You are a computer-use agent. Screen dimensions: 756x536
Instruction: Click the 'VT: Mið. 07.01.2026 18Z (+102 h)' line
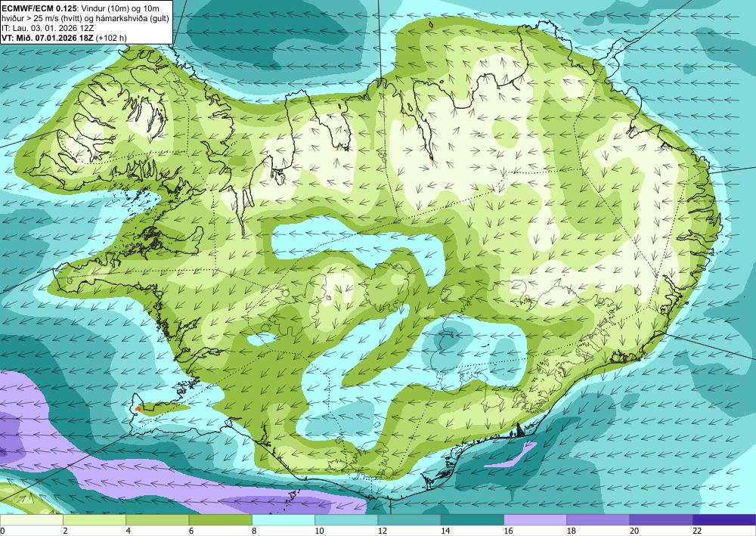64,38
